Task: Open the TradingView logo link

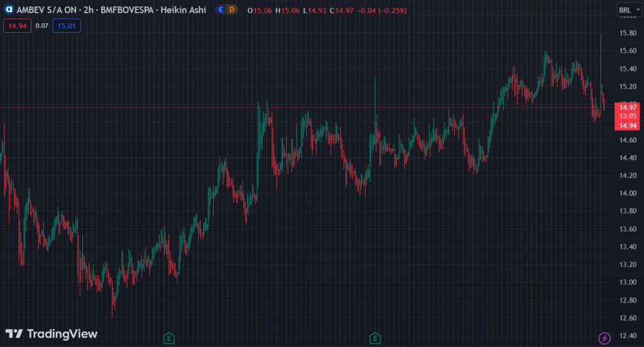Action: [x=52, y=333]
